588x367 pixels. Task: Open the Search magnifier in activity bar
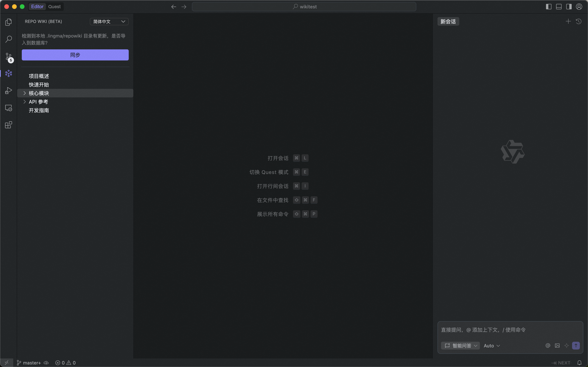(x=9, y=39)
